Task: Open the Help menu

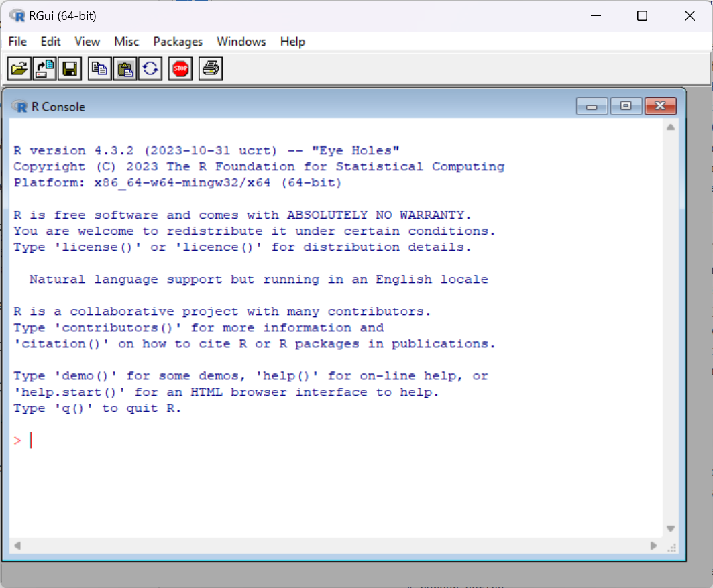Action: pos(292,42)
